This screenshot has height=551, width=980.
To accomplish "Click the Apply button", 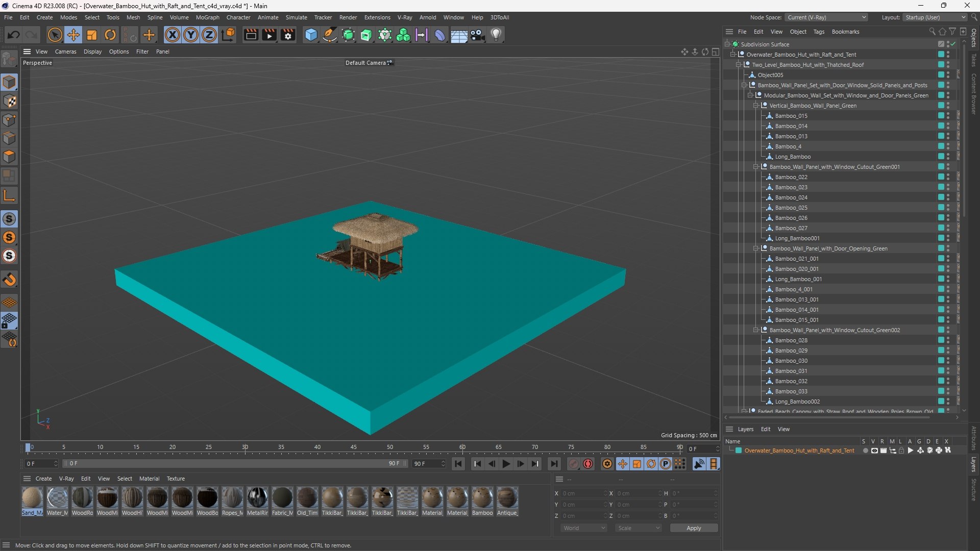I will pos(694,528).
